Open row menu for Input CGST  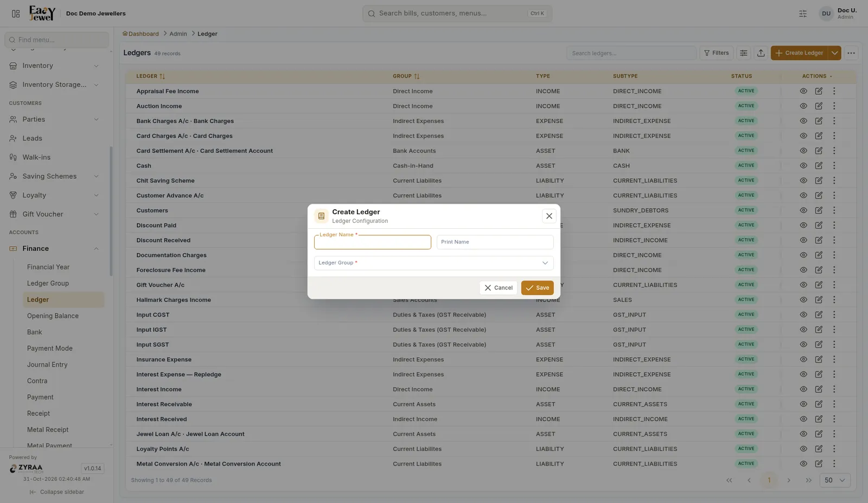tap(834, 315)
